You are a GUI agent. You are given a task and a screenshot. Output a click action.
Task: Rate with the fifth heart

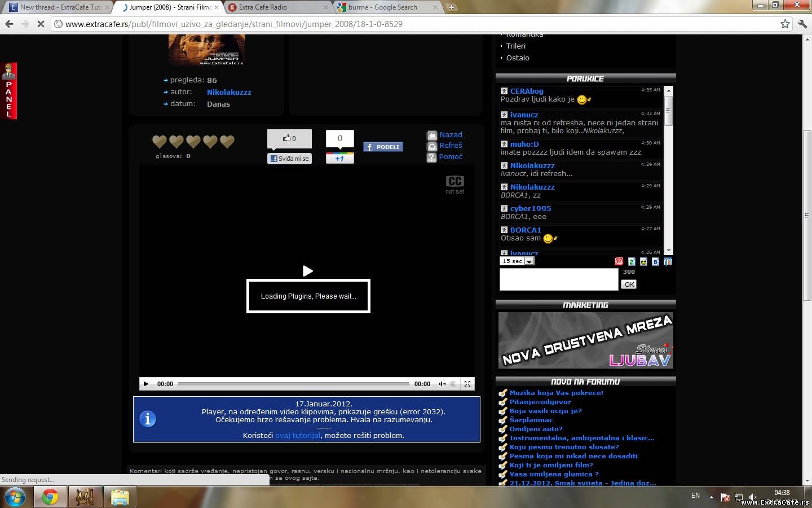pos(227,141)
